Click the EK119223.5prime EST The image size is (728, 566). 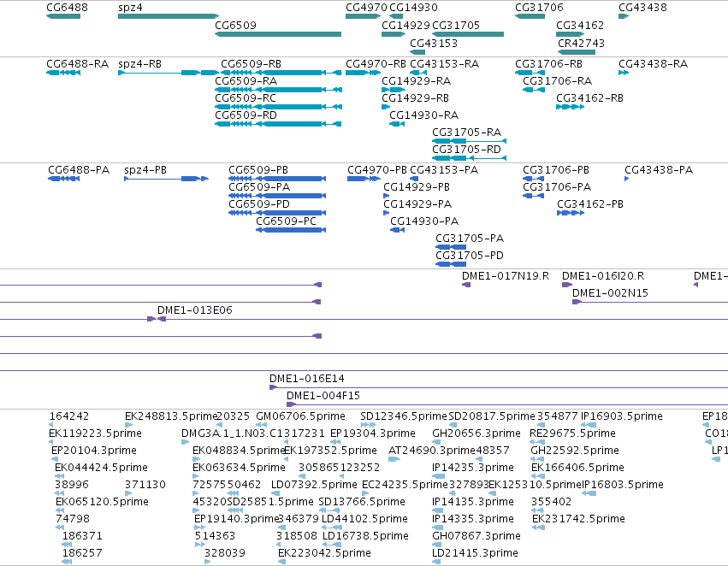[51, 442]
